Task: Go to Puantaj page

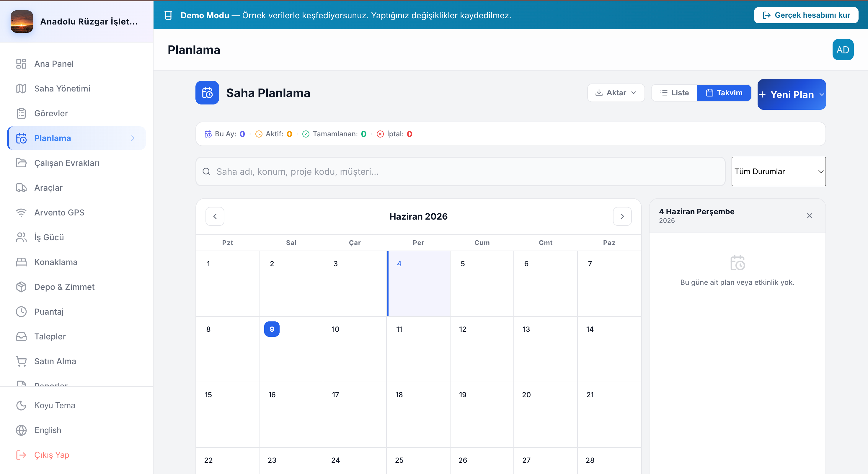Action: pyautogui.click(x=77, y=312)
